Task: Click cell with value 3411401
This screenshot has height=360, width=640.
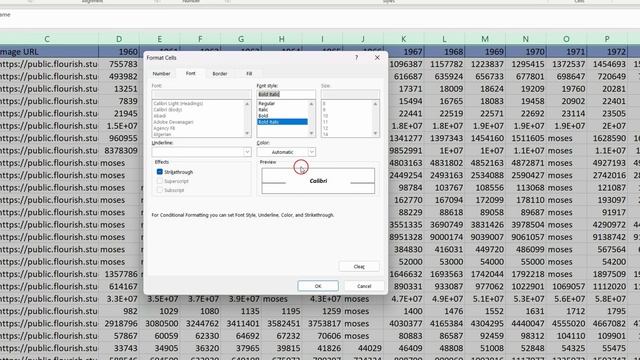Action: click(x=241, y=324)
